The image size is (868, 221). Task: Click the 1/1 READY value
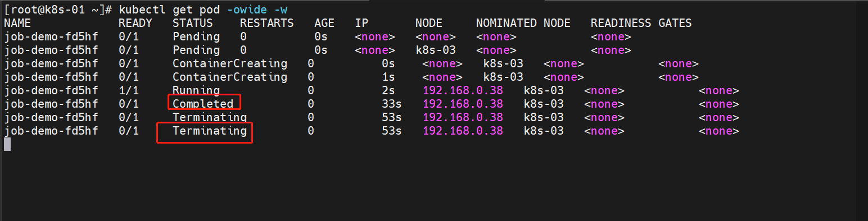point(129,90)
